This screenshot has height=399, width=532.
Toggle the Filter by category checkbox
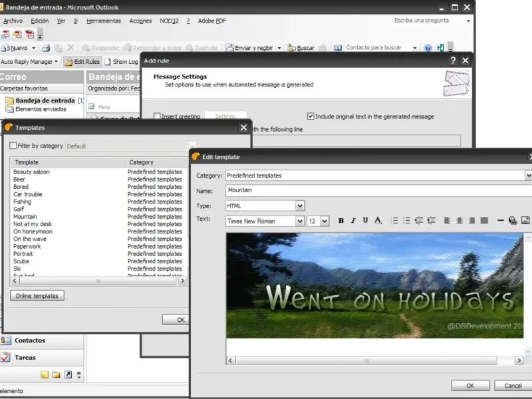coord(13,146)
